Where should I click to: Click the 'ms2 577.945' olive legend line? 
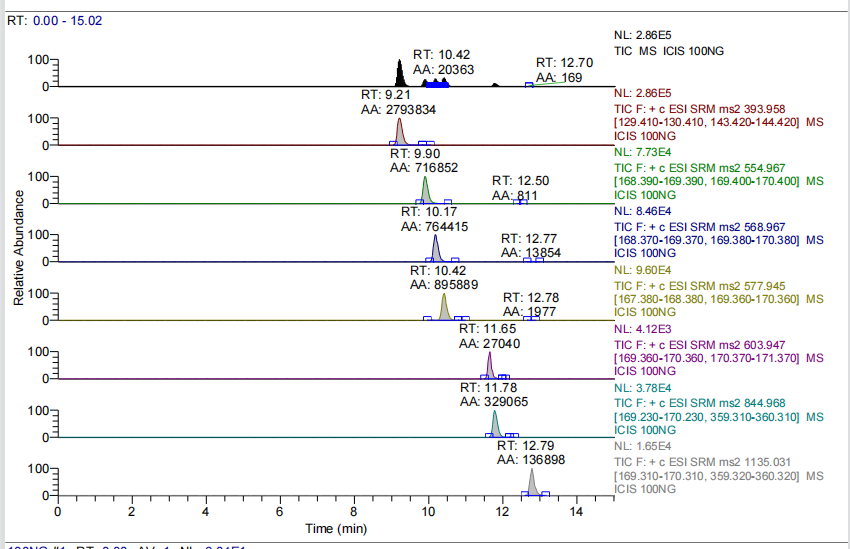(x=700, y=286)
